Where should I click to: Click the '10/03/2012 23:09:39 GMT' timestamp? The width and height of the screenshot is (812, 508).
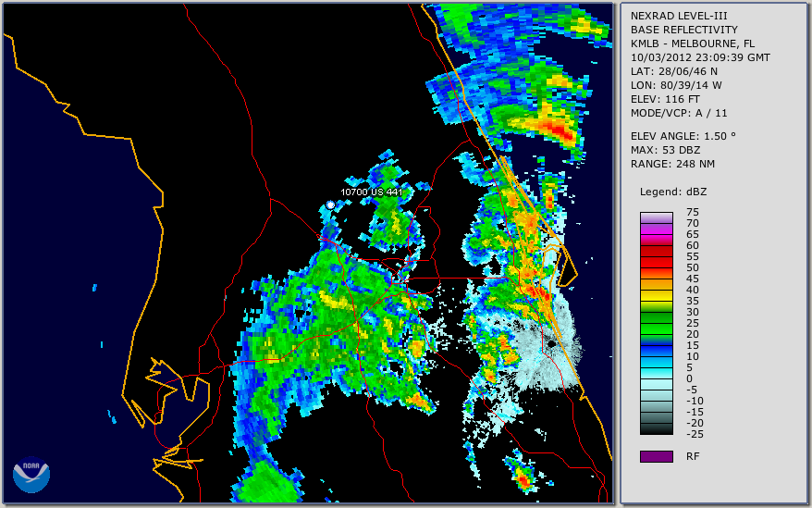coord(700,57)
